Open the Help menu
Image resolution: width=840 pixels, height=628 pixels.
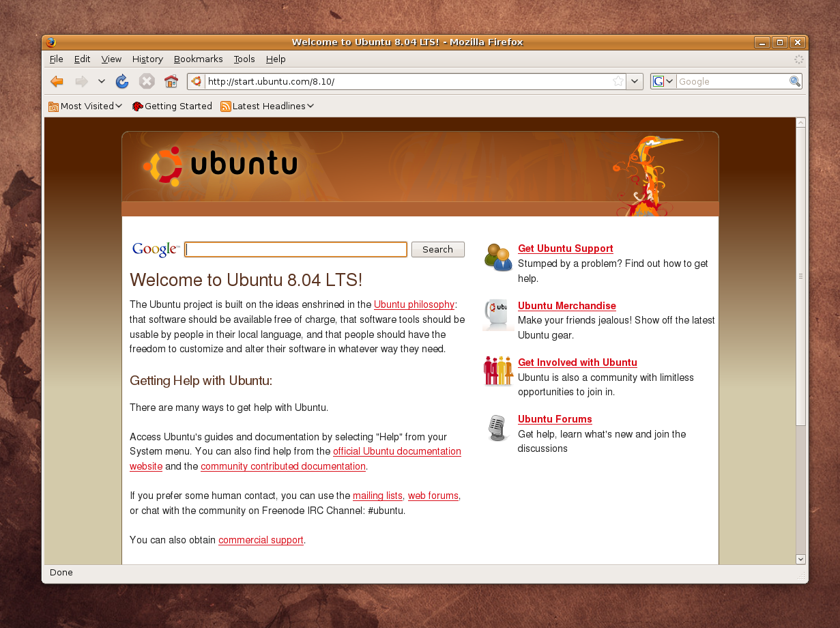click(276, 59)
